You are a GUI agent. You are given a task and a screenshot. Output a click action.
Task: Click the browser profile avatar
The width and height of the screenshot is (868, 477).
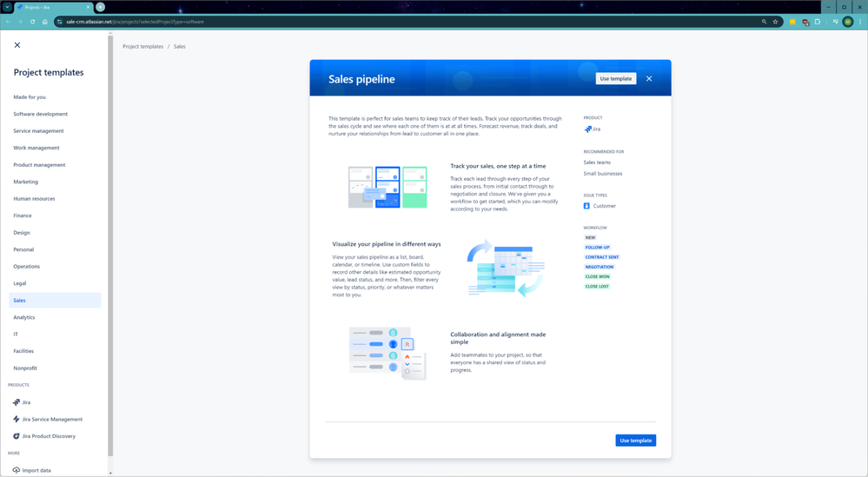pyautogui.click(x=847, y=22)
